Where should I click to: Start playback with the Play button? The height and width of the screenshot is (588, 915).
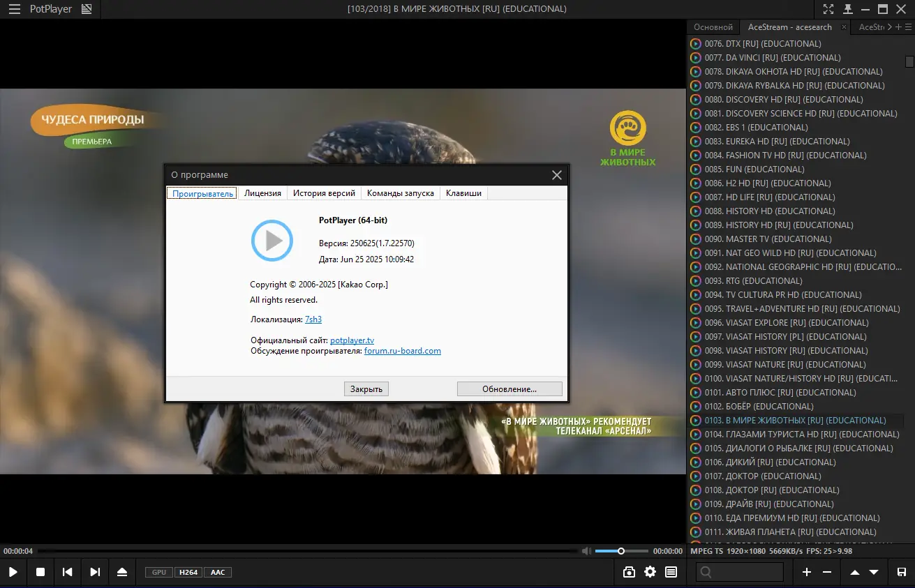13,572
